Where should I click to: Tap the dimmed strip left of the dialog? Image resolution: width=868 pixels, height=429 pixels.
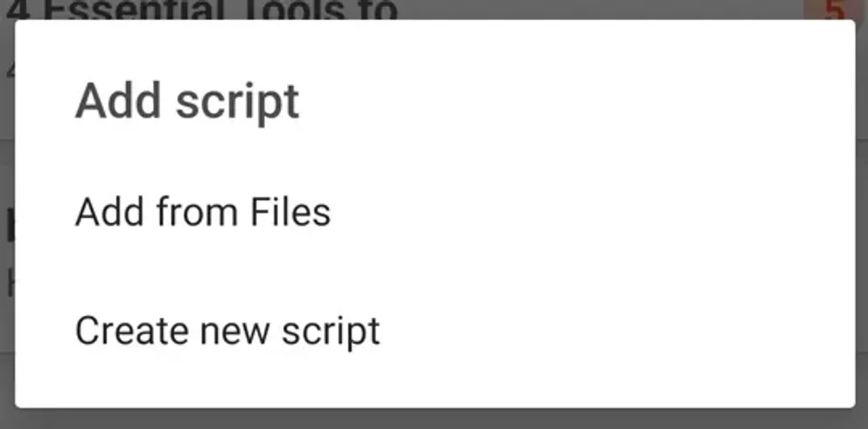pos(7,219)
